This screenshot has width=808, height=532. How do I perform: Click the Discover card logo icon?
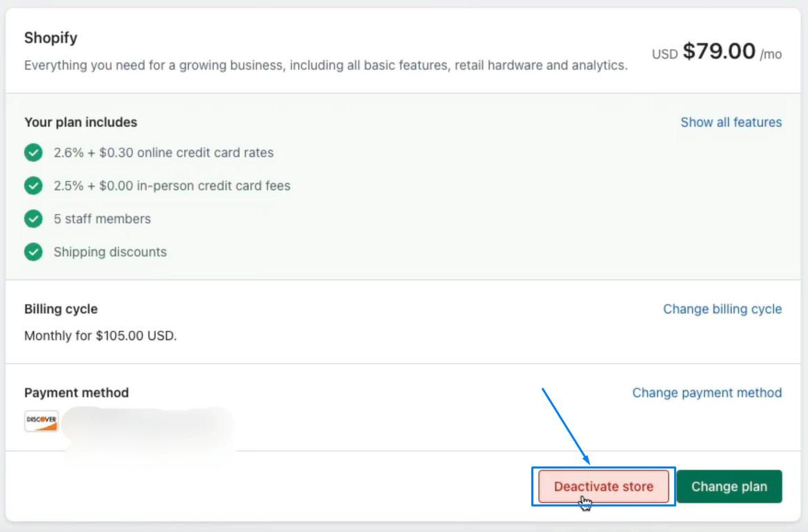[x=41, y=421]
